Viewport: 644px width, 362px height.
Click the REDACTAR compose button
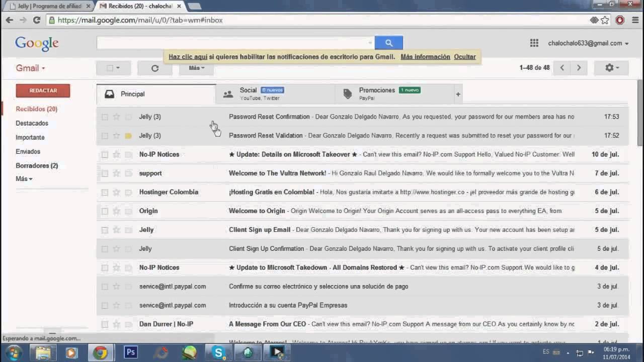[x=43, y=90]
